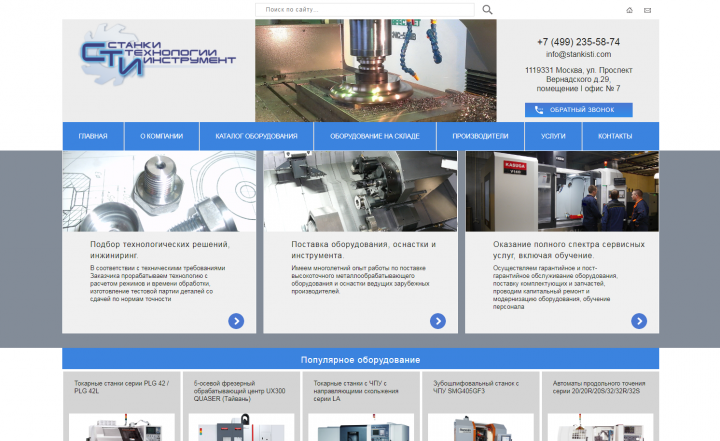Open 5-осевой фрезерный центр UX300 QUASER product
Viewport: 720px width, 441px height.
(239, 391)
